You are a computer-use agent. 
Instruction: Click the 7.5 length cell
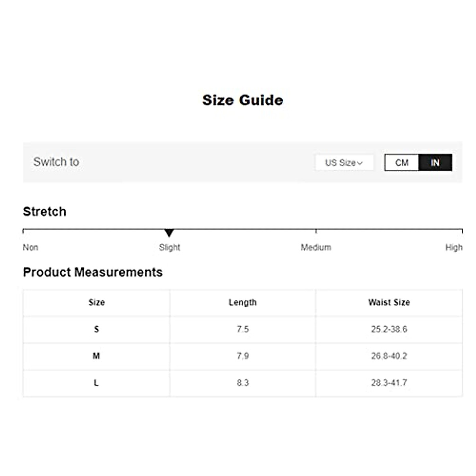coord(242,329)
